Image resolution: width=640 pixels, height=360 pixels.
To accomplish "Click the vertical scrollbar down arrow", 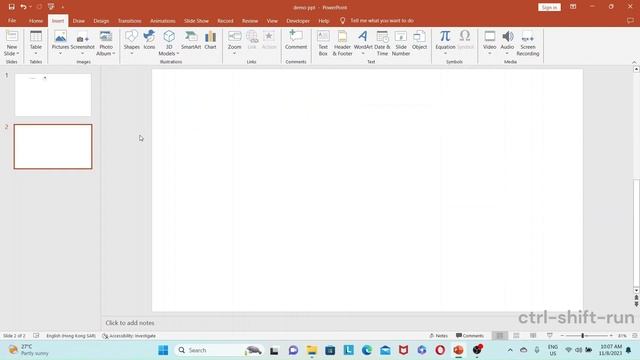I will 636,291.
